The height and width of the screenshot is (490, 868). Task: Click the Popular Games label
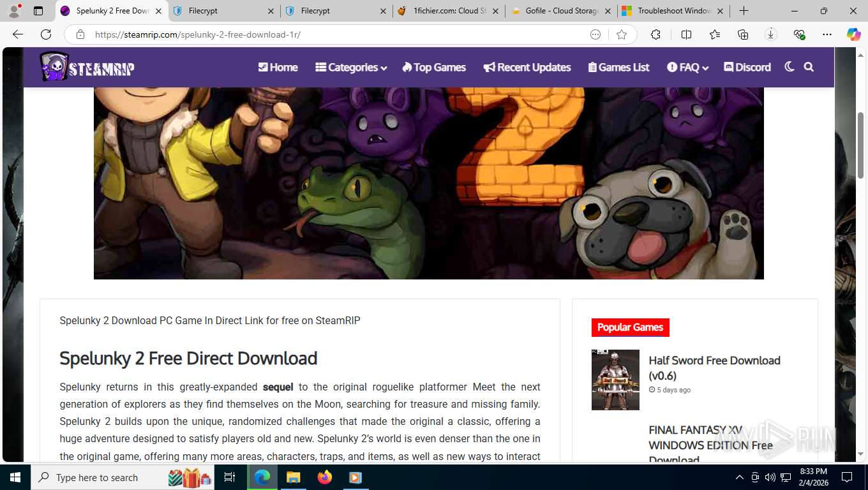click(x=630, y=327)
